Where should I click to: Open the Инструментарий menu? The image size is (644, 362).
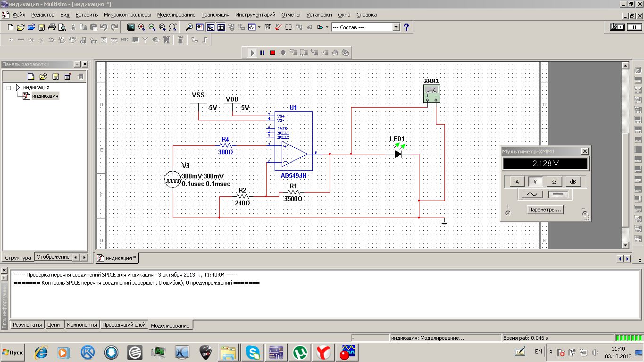255,15
